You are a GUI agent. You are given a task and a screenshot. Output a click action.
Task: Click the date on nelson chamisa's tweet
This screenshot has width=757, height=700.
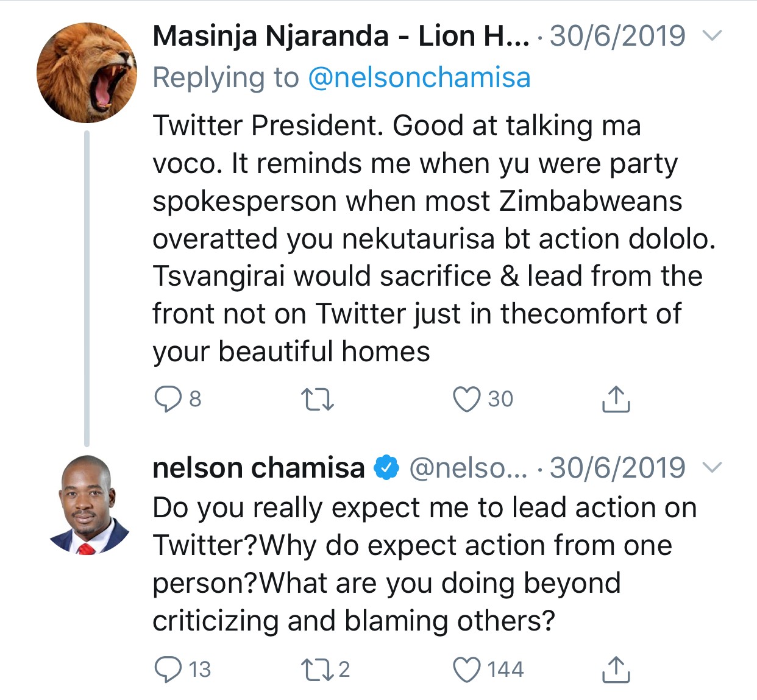[617, 468]
